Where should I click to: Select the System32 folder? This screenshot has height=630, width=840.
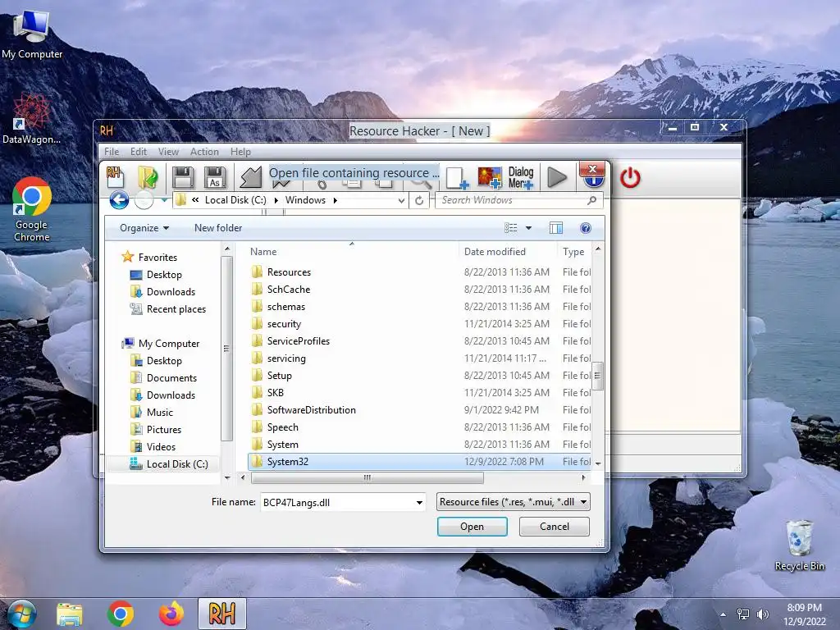pos(419,462)
